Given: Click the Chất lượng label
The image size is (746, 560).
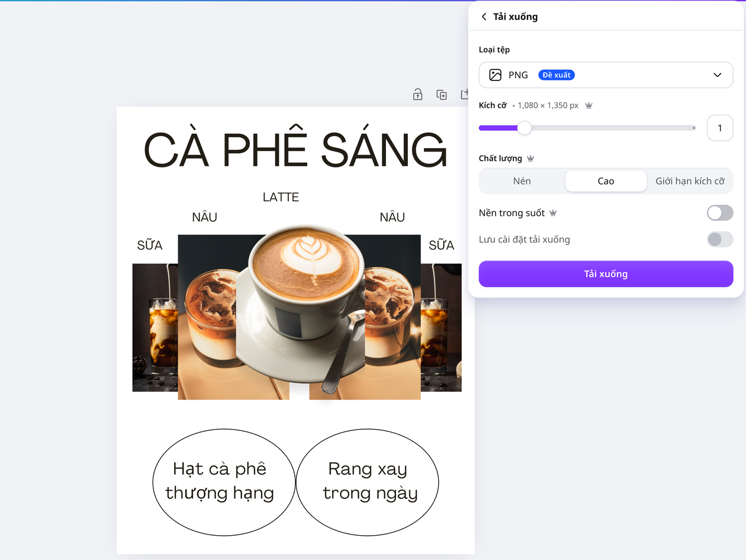Looking at the screenshot, I should tap(500, 159).
